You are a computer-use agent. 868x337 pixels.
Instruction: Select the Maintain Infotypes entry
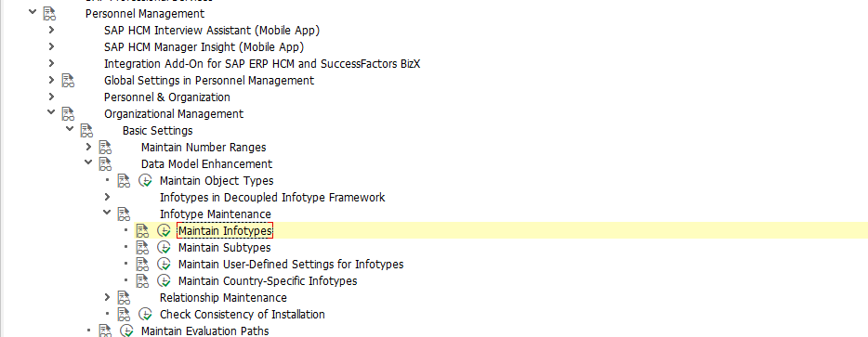[225, 231]
